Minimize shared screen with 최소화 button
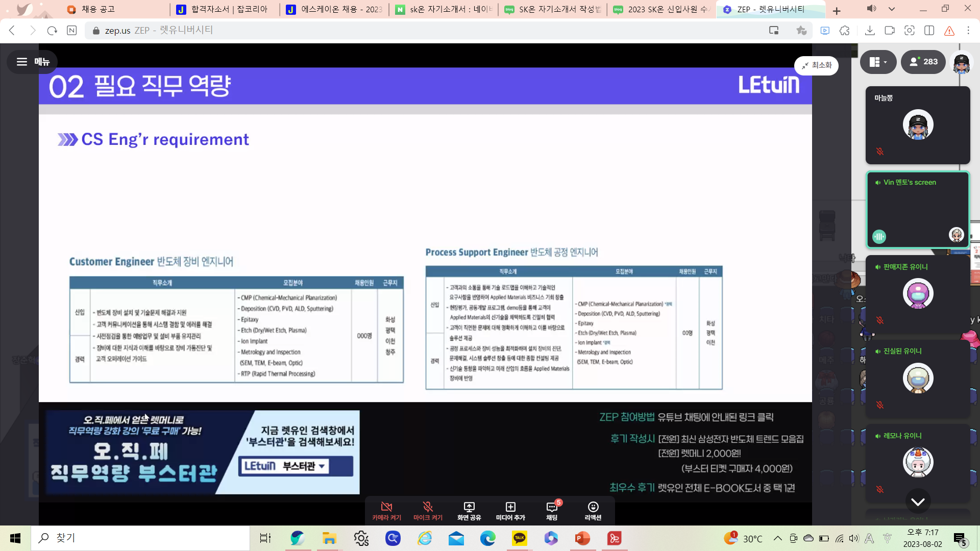Screen dimensions: 980x551 (816, 65)
